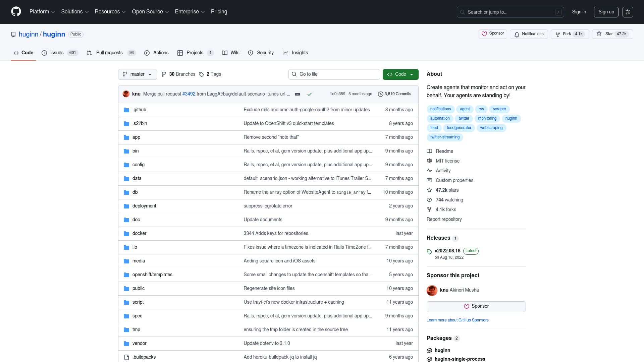Image resolution: width=644 pixels, height=362 pixels.
Task: Click the scale icon beside MIT license
Action: tap(429, 161)
